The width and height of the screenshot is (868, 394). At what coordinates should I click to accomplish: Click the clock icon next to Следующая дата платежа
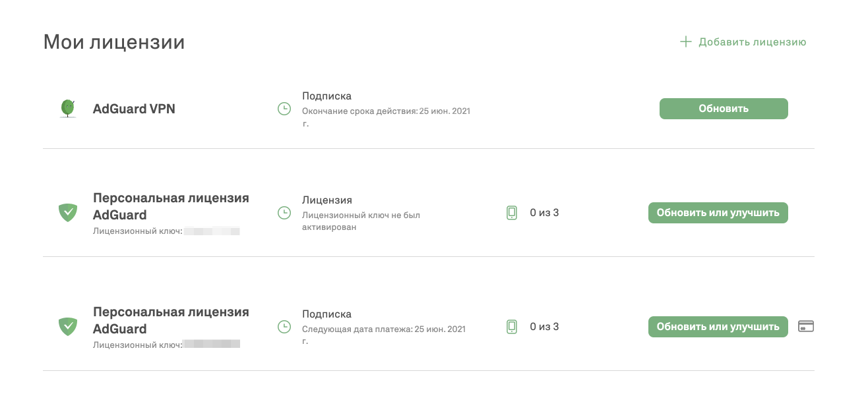coord(284,327)
